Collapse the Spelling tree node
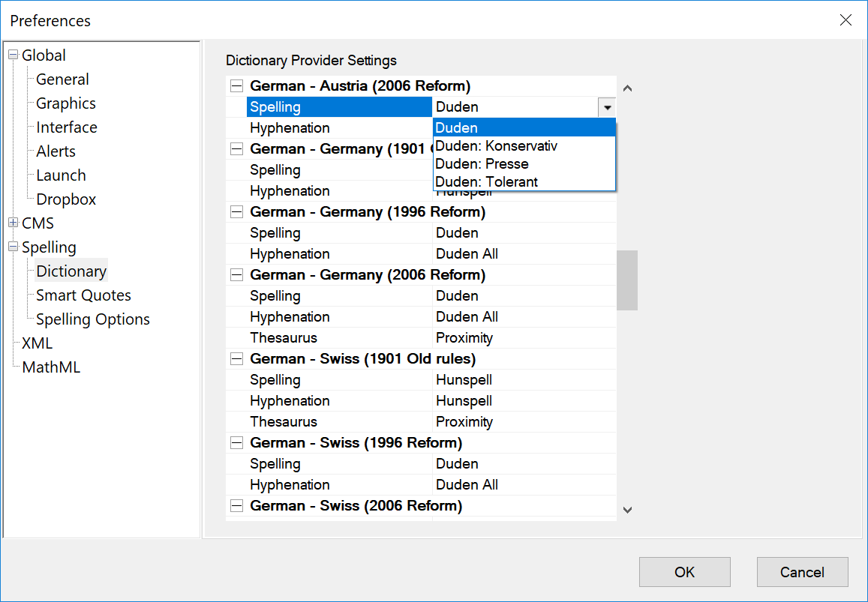868x602 pixels. click(x=13, y=247)
